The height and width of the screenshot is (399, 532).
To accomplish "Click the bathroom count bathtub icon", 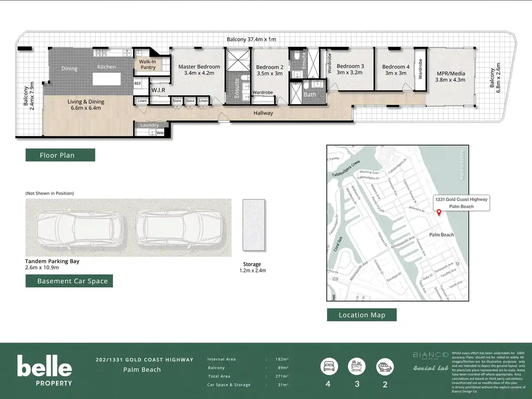I will point(357,367).
